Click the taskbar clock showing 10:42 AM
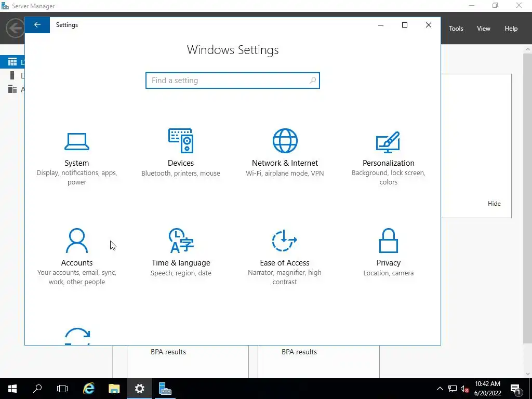 (x=487, y=389)
